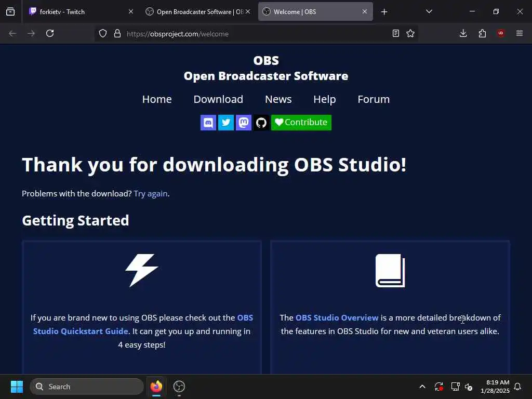Click the sync tray icon with red dot
Image resolution: width=532 pixels, height=399 pixels.
click(438, 387)
